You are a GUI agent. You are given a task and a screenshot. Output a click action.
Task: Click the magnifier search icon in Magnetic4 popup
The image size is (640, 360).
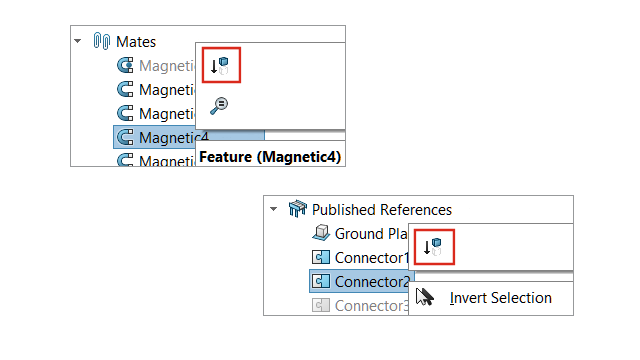click(x=219, y=106)
